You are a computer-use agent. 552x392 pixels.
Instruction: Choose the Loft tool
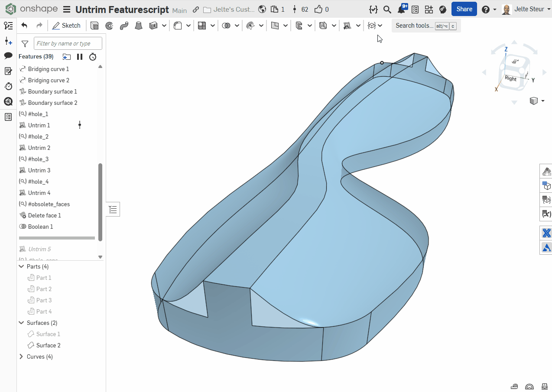[138, 26]
